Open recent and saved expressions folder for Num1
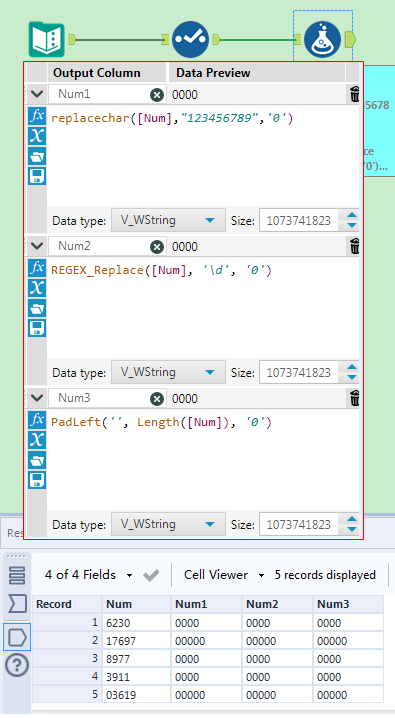The height and width of the screenshot is (718, 395). [x=37, y=156]
